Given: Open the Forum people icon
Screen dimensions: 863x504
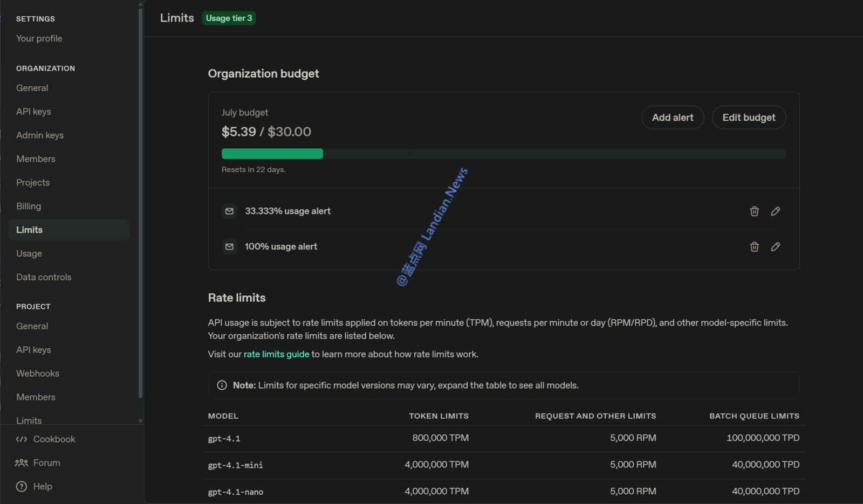Looking at the screenshot, I should (x=22, y=463).
